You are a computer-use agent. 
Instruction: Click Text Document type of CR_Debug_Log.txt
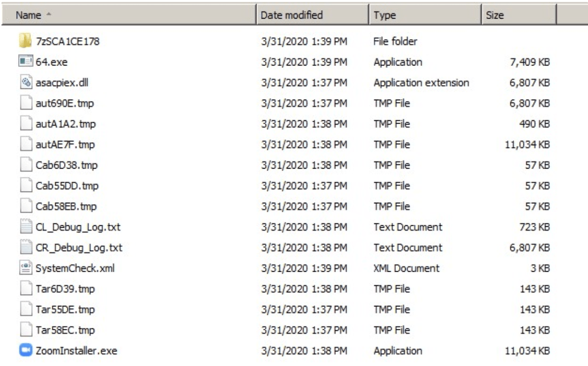click(408, 248)
